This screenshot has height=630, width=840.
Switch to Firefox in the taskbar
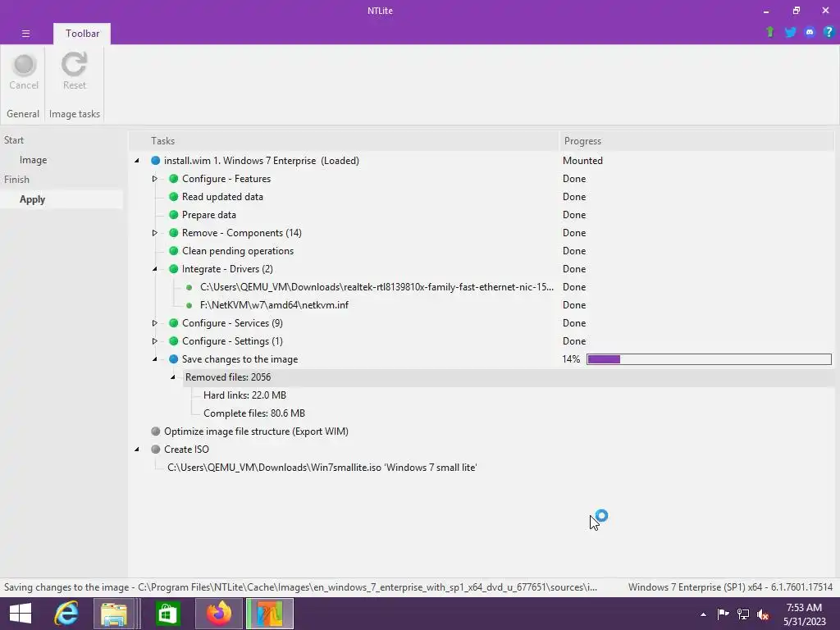[x=218, y=614]
